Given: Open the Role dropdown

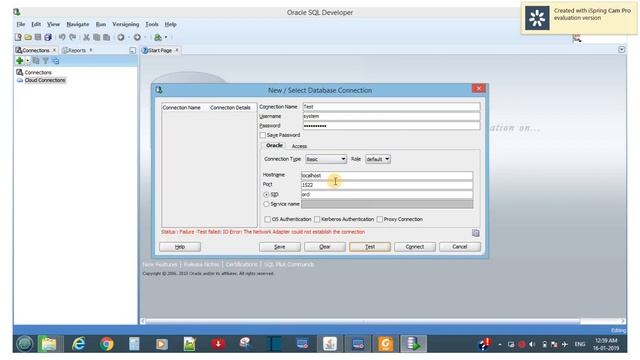Looking at the screenshot, I should (x=378, y=159).
